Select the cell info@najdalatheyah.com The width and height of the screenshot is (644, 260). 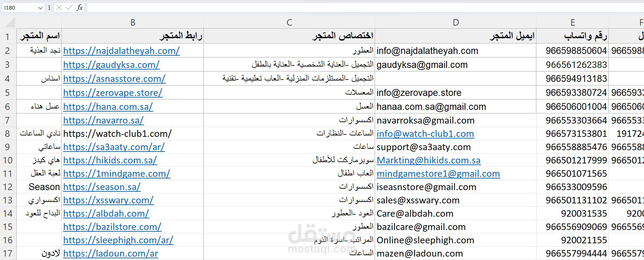pos(456,51)
